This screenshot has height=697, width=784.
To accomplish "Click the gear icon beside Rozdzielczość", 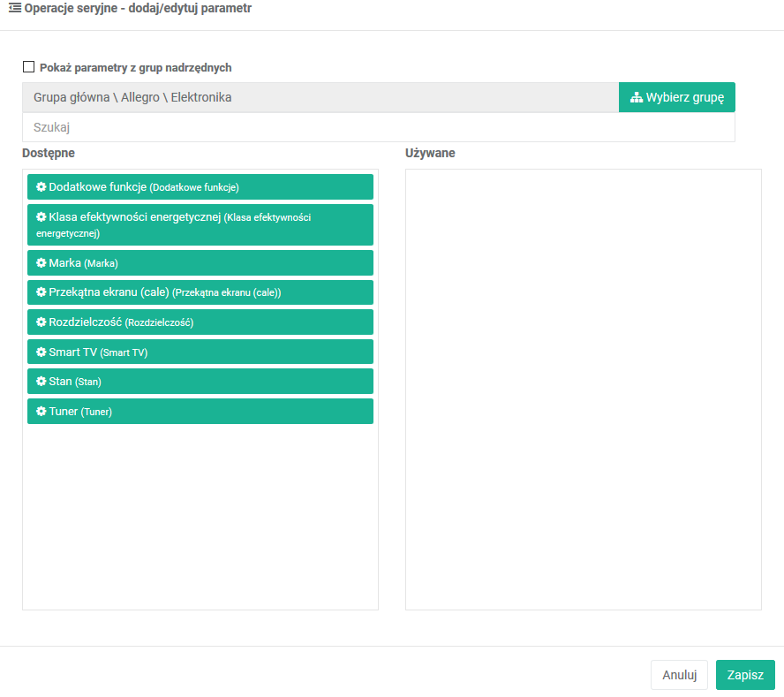I will 41,322.
